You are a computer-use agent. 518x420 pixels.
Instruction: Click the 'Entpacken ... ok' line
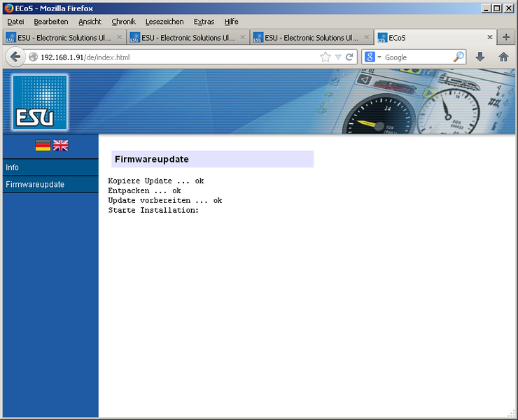pyautogui.click(x=144, y=190)
